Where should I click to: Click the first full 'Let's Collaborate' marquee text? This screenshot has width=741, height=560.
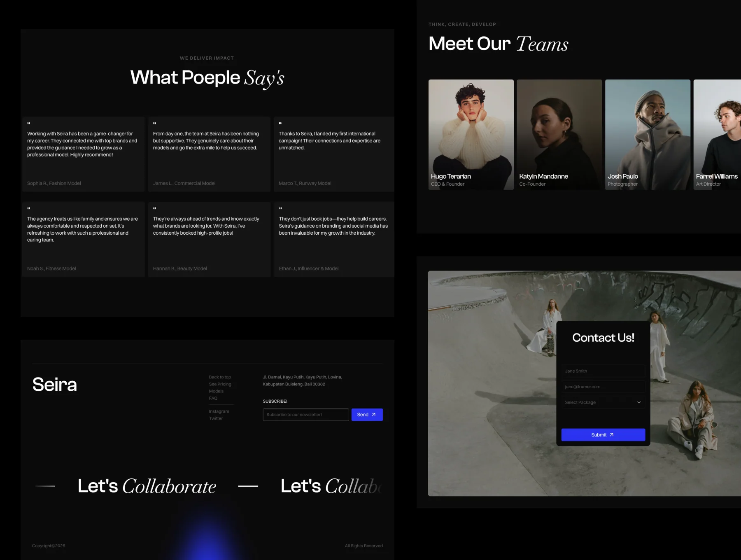tap(147, 486)
